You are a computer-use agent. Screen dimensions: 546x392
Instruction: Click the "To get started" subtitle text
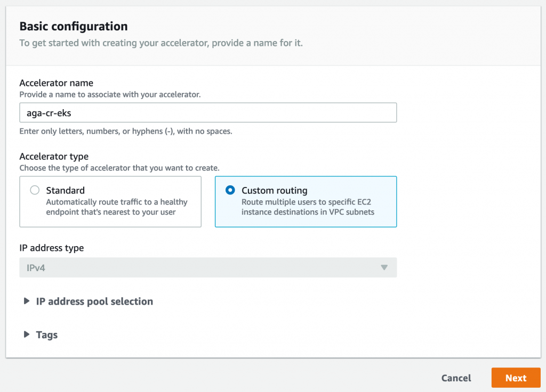tap(161, 43)
